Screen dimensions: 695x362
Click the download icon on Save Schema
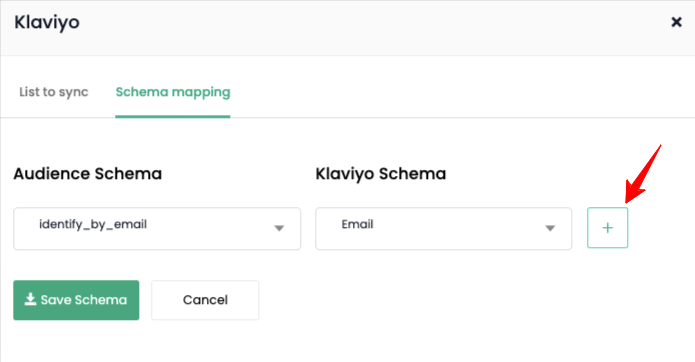point(30,300)
